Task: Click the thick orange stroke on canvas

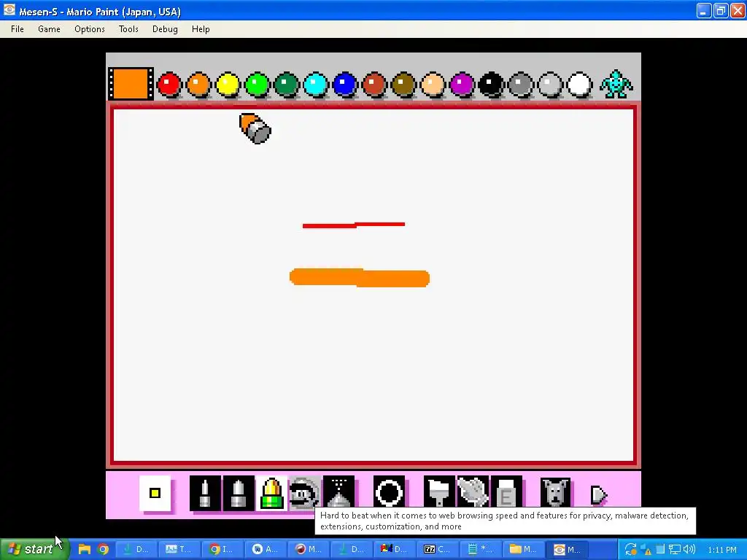Action: [x=360, y=278]
